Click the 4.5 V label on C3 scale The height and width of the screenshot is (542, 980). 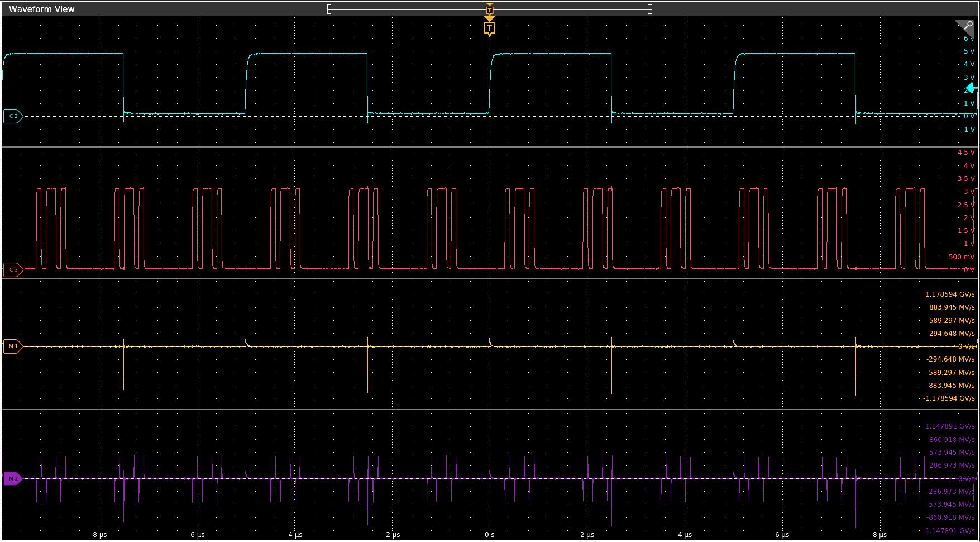[966, 153]
